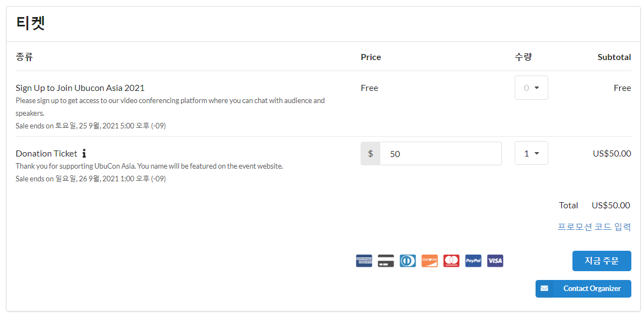Click the Mastercard payment icon
The image size is (644, 318).
click(x=451, y=261)
